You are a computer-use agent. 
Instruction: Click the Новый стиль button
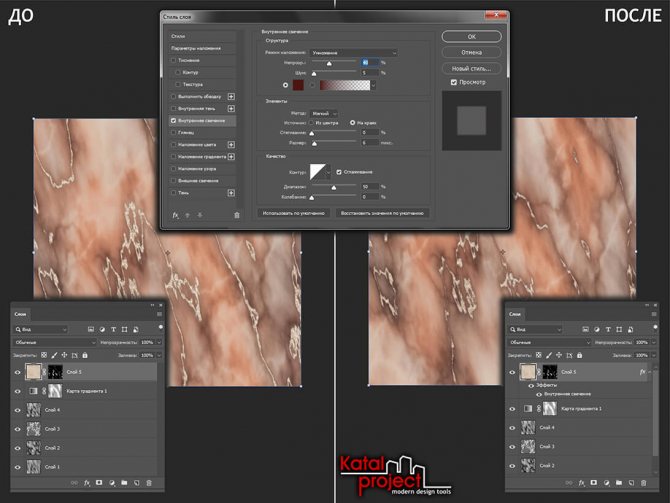(471, 68)
